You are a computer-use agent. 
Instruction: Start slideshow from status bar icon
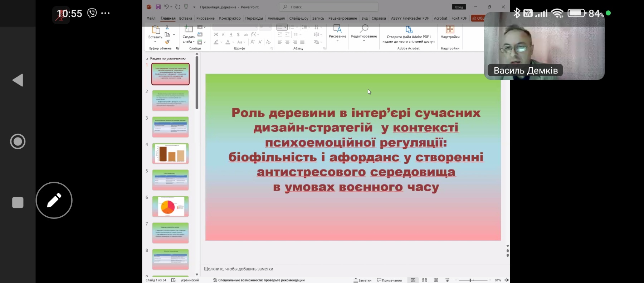click(x=447, y=280)
